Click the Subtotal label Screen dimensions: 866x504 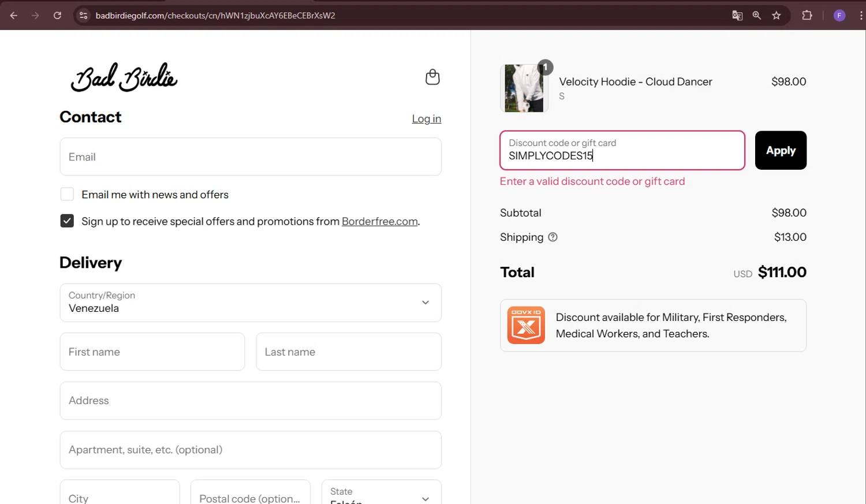(x=521, y=213)
